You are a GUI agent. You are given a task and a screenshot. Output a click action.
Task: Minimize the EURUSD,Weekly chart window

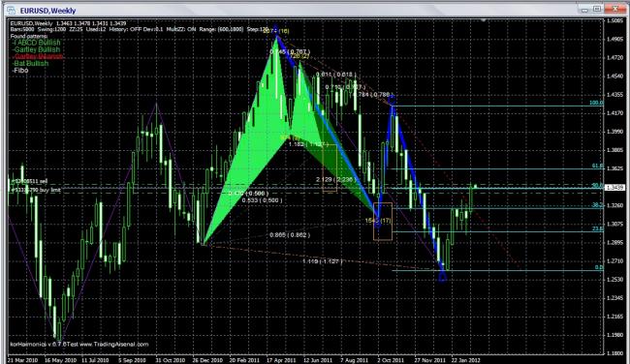pyautogui.click(x=584, y=9)
